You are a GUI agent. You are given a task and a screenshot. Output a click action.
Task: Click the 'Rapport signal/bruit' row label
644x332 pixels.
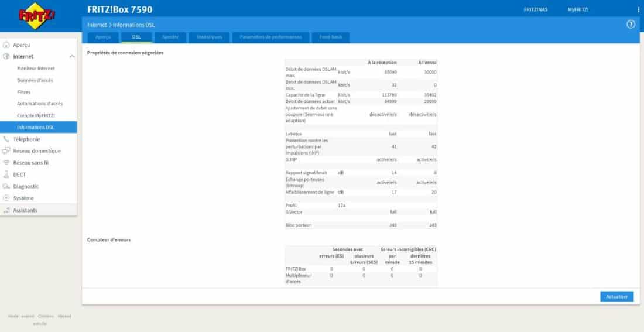(306, 173)
